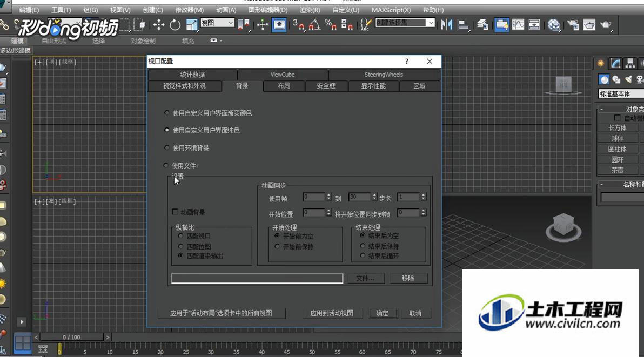644x357 pixels.
Task: Open the Curve Editor icon
Action: tap(518, 25)
